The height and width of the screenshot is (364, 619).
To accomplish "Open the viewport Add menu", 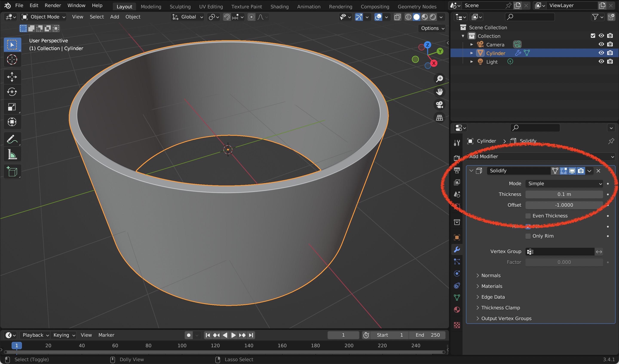I will (115, 17).
